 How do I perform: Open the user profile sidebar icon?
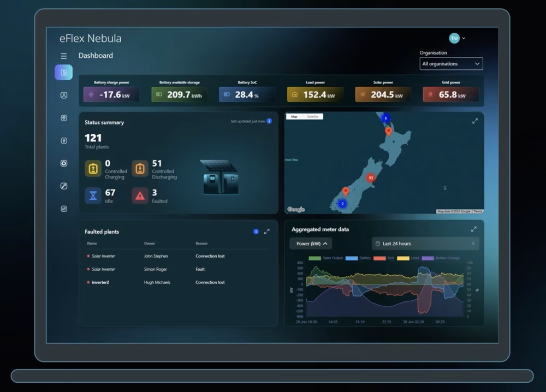coord(64,95)
